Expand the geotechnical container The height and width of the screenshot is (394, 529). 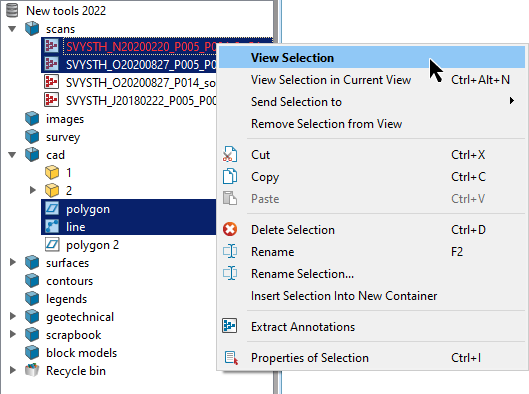pyautogui.click(x=13, y=316)
